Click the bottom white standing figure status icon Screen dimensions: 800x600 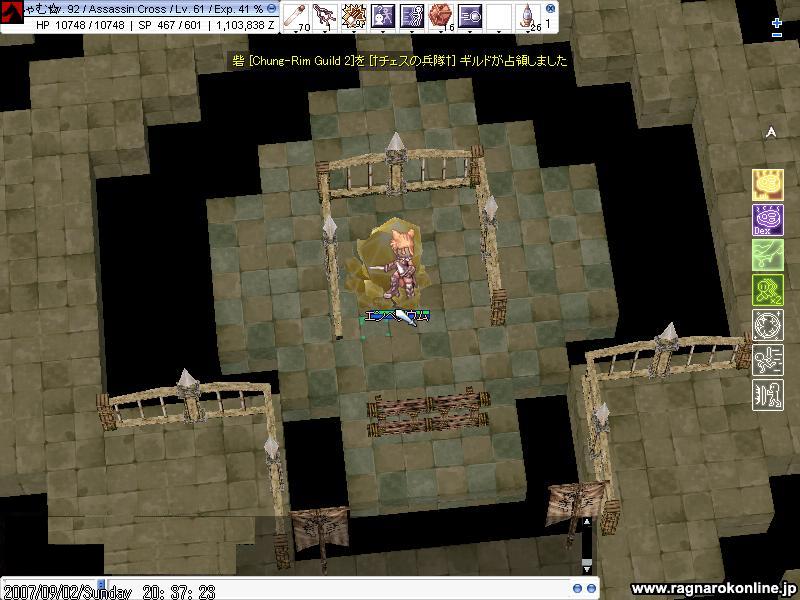[768, 395]
